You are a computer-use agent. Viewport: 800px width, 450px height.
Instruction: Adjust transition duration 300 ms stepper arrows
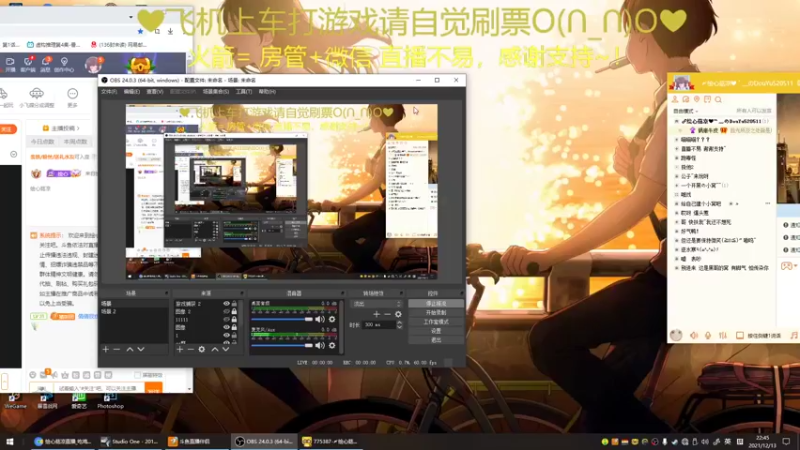pos(399,324)
